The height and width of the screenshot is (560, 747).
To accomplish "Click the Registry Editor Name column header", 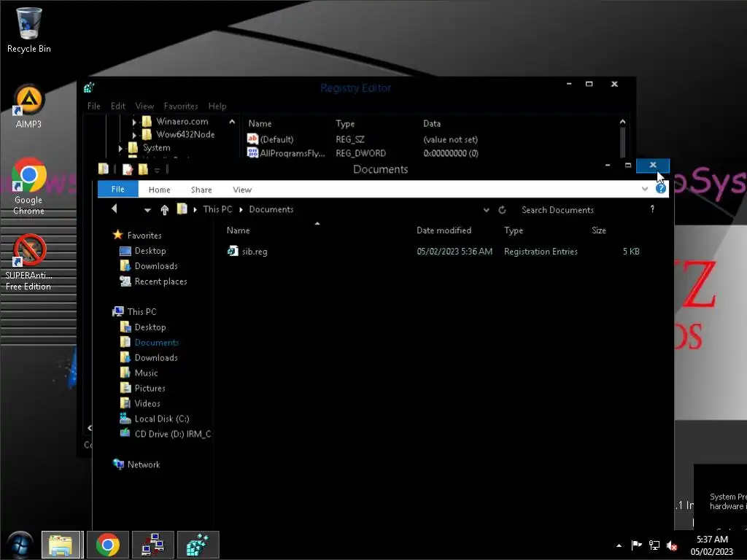I will (260, 124).
